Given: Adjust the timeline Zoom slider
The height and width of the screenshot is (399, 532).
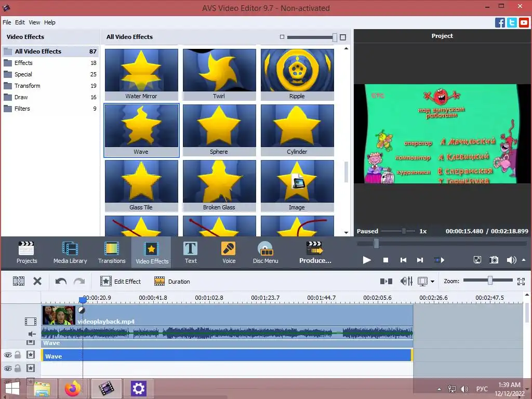Looking at the screenshot, I should 490,280.
